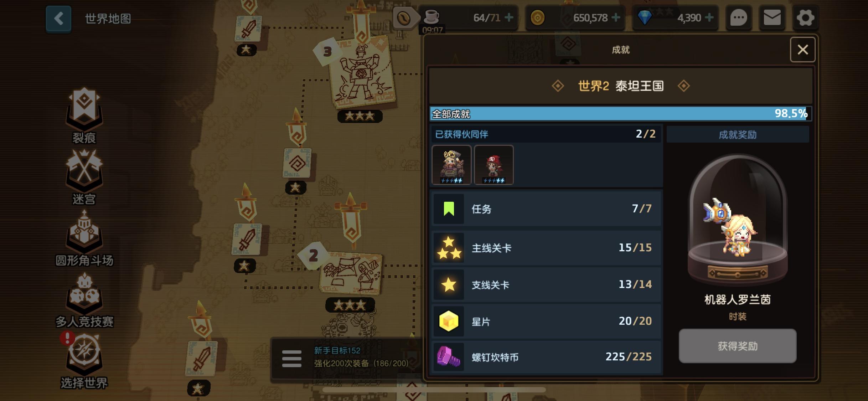Viewport: 868px width, 401px height.
Task: Open the settings gear icon
Action: tap(805, 18)
